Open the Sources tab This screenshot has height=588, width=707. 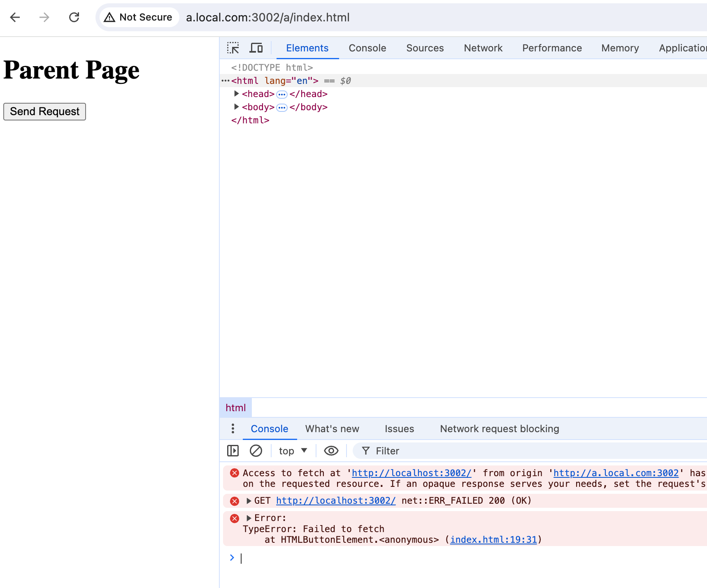pyautogui.click(x=425, y=48)
